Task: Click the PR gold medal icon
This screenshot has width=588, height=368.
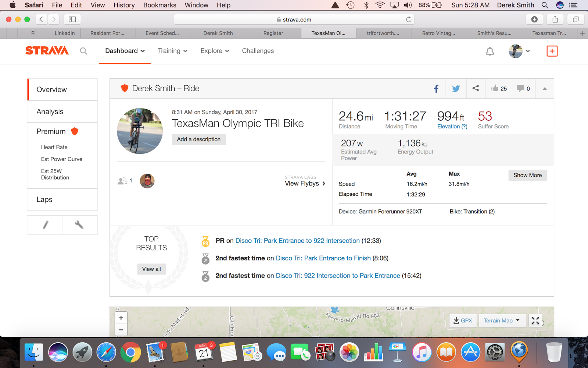Action: pos(205,241)
